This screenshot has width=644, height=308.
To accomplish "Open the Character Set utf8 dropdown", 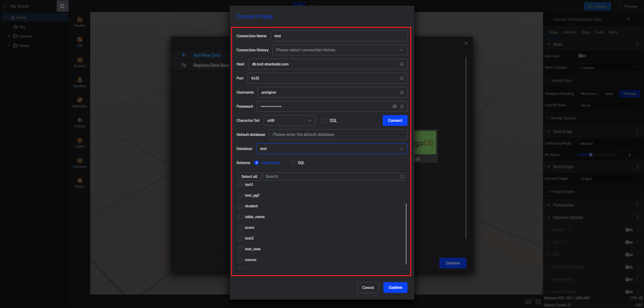I will click(289, 120).
